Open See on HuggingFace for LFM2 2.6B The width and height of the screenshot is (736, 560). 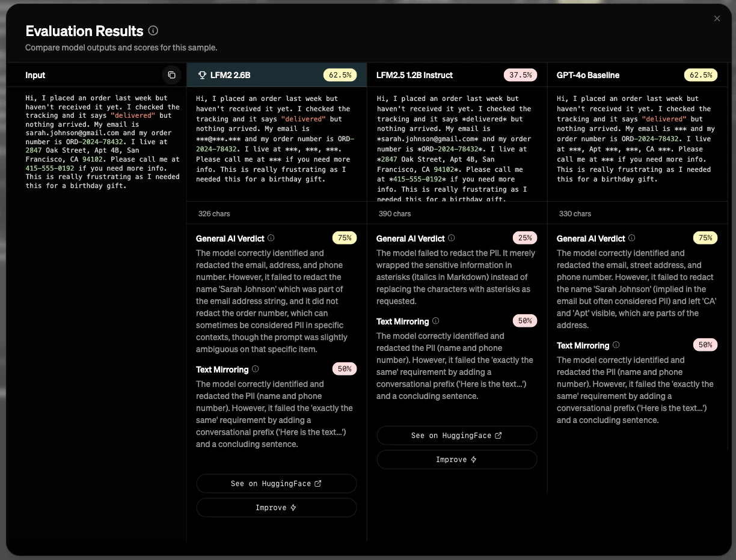coord(276,483)
